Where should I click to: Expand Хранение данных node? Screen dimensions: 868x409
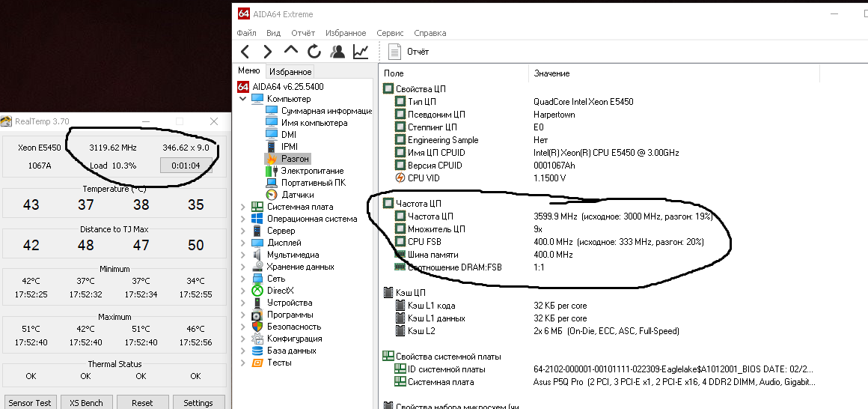242,267
